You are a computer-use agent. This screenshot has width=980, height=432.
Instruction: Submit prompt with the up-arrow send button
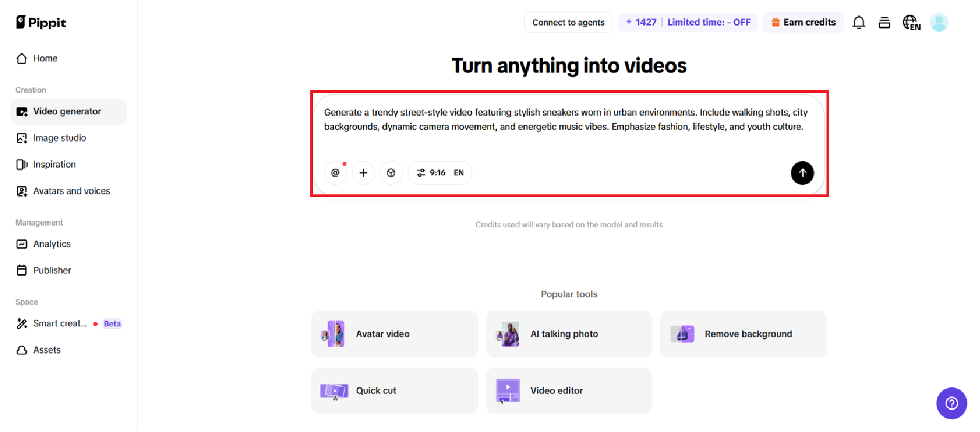(802, 173)
